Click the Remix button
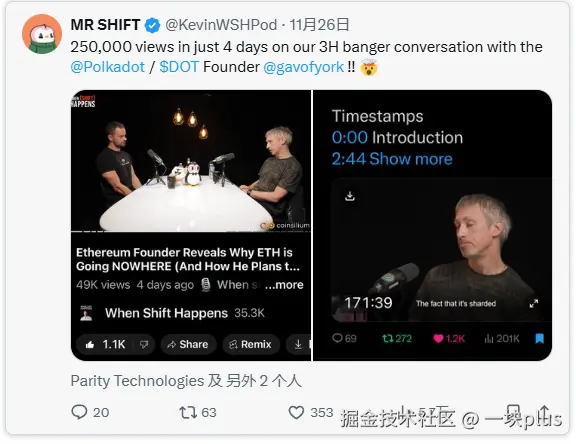Screen dimensions: 576x444 pos(251,344)
